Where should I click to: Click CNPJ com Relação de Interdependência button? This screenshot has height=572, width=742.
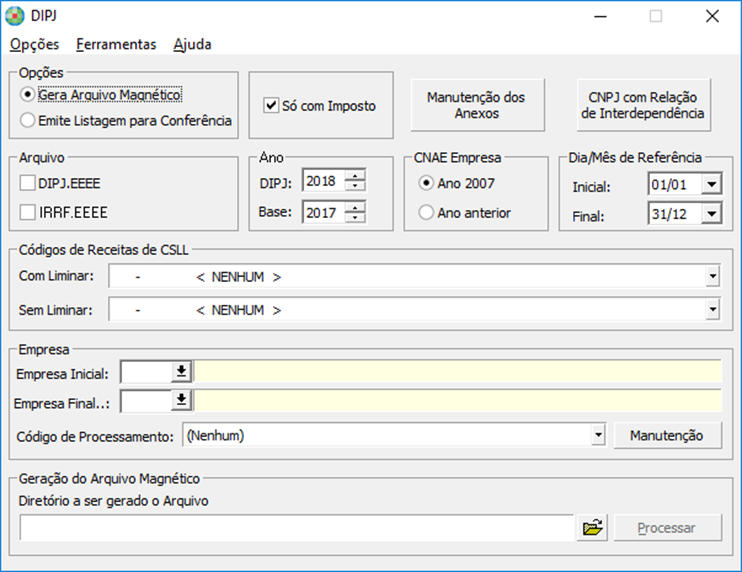pyautogui.click(x=644, y=105)
